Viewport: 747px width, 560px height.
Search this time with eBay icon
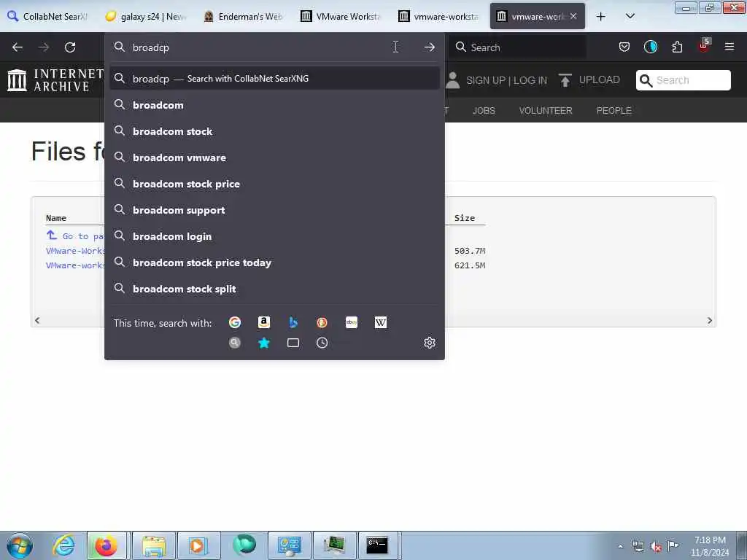(x=352, y=322)
